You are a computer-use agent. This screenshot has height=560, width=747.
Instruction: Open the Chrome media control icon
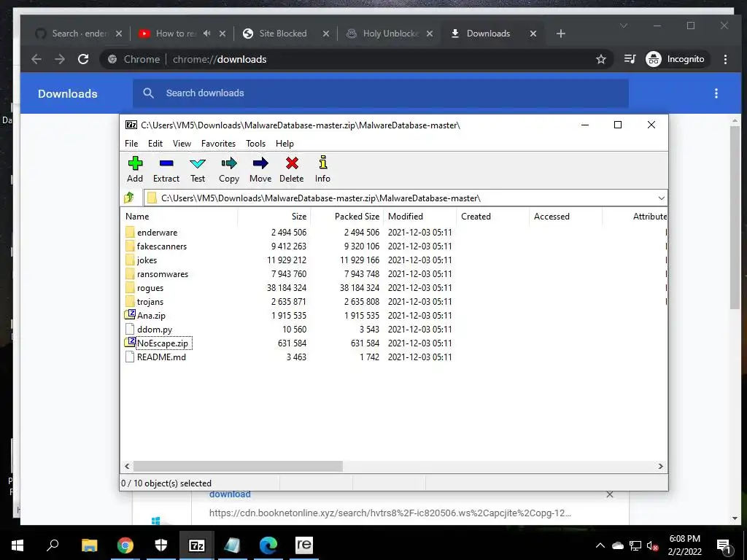click(x=630, y=59)
